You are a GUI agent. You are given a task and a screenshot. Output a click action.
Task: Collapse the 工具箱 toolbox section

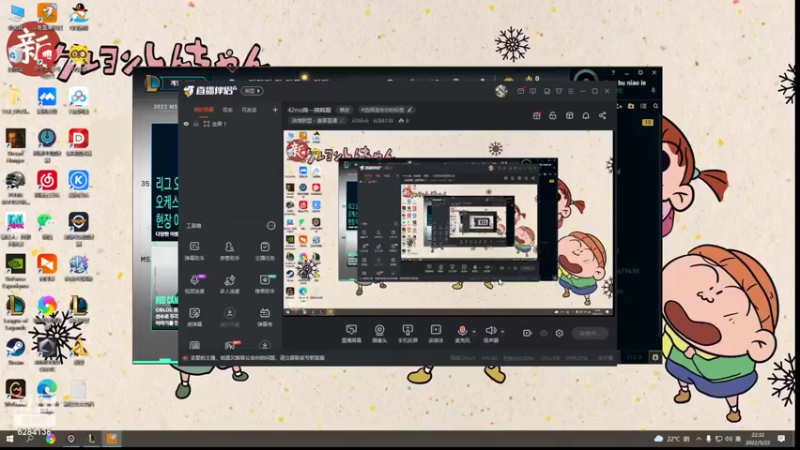pyautogui.click(x=271, y=226)
